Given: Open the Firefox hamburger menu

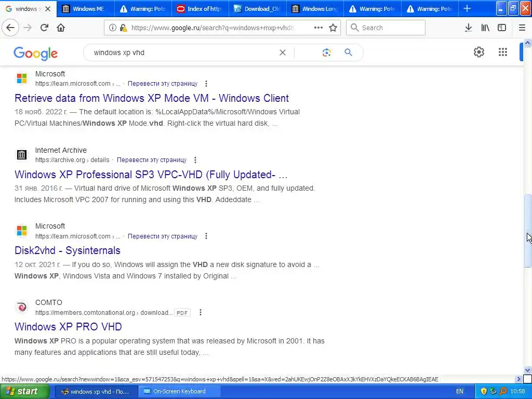Looking at the screenshot, I should pos(522,28).
